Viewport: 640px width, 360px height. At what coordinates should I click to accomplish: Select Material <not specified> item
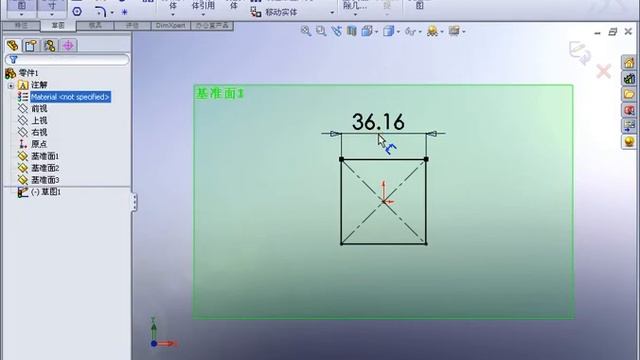(70, 97)
